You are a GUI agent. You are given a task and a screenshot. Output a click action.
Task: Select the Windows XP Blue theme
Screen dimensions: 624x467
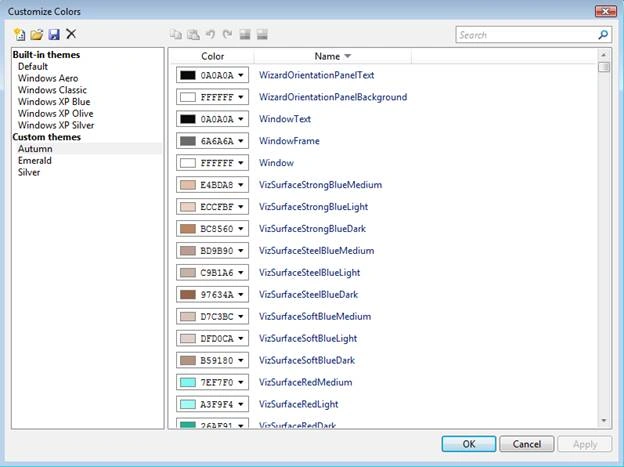click(54, 102)
